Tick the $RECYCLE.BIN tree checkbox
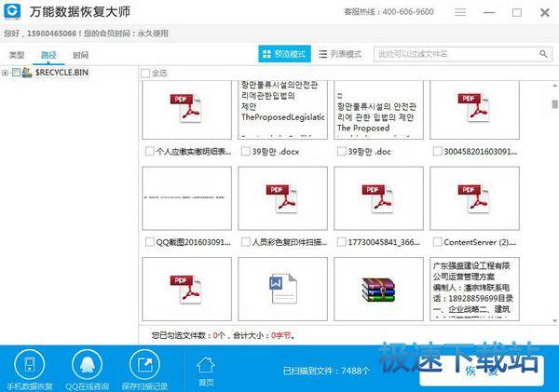Viewport: 559px width, 392px height. (16, 73)
